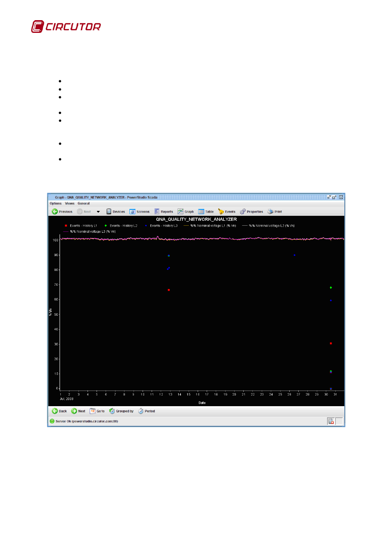This screenshot has width=392, height=555.
Task: Close the Graph internal window
Action: coord(341,197)
